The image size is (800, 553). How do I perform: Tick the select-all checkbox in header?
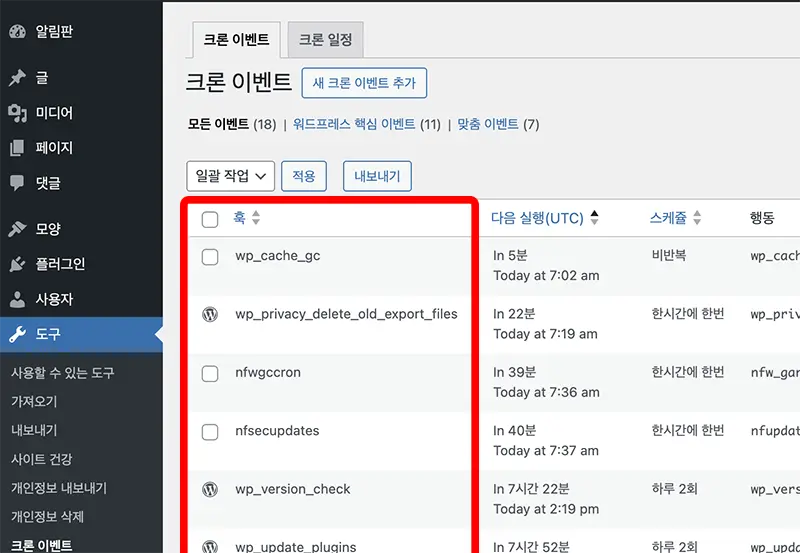point(210,220)
